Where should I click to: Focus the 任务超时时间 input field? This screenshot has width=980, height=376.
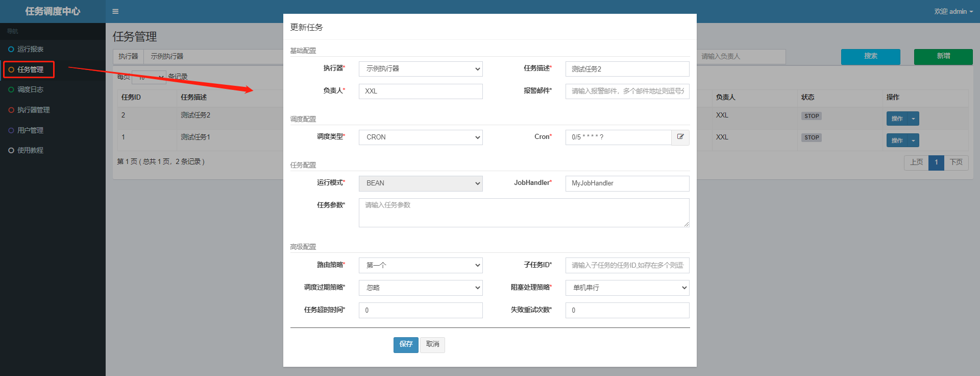point(421,310)
